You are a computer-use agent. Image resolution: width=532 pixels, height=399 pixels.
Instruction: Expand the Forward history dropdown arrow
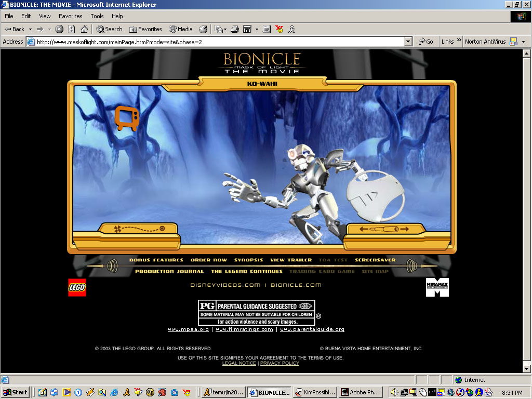click(49, 29)
